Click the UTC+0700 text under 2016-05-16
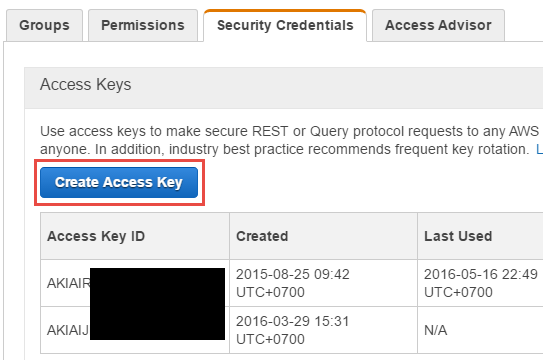Viewport: 543px width, 360px height. 459,292
